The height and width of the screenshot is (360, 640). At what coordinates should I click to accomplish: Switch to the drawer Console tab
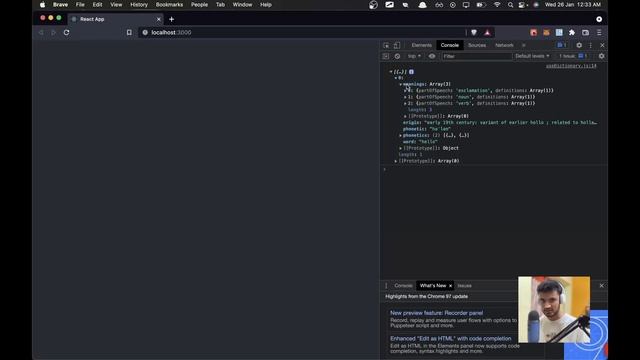[x=403, y=286]
